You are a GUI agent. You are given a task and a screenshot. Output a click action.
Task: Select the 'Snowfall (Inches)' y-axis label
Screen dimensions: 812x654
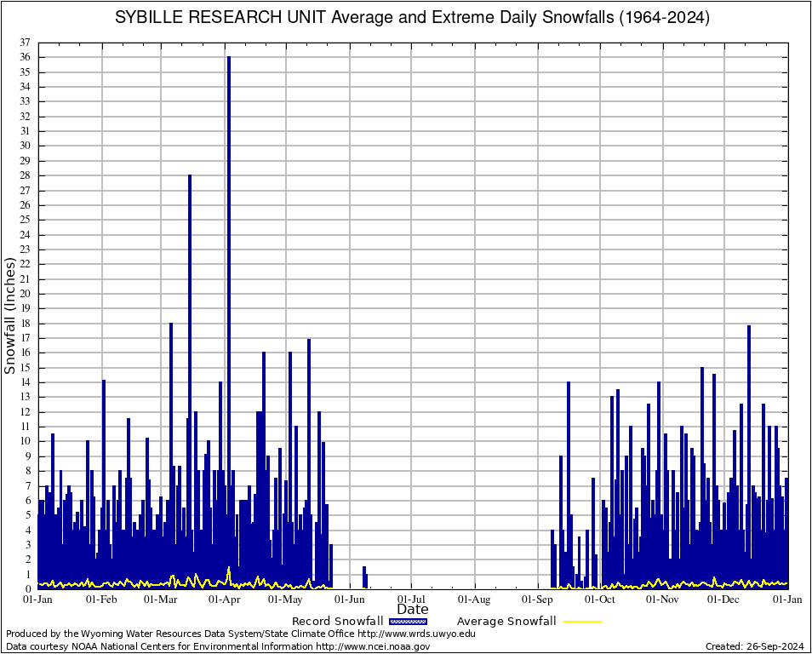pyautogui.click(x=10, y=315)
